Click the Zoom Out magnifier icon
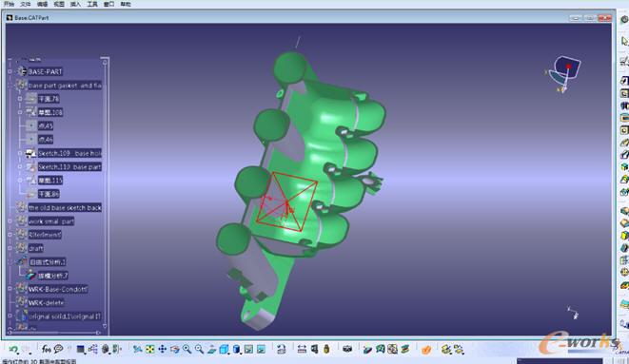The height and width of the screenshot is (364, 629). (200, 349)
